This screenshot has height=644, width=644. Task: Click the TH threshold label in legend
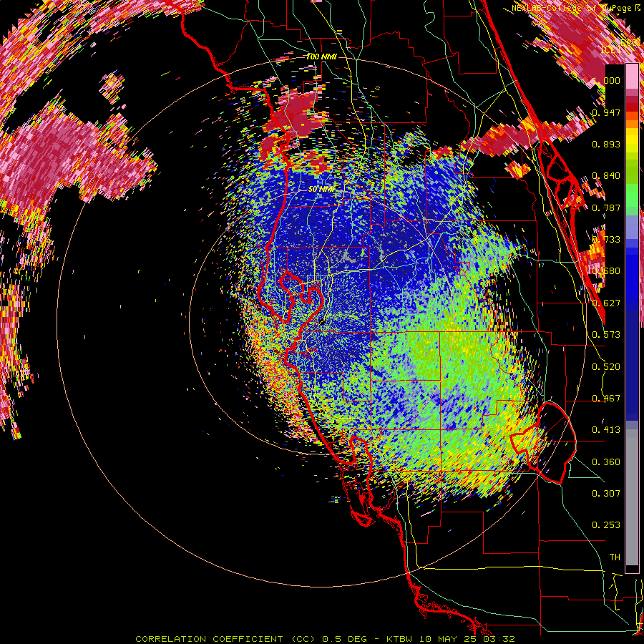point(615,557)
